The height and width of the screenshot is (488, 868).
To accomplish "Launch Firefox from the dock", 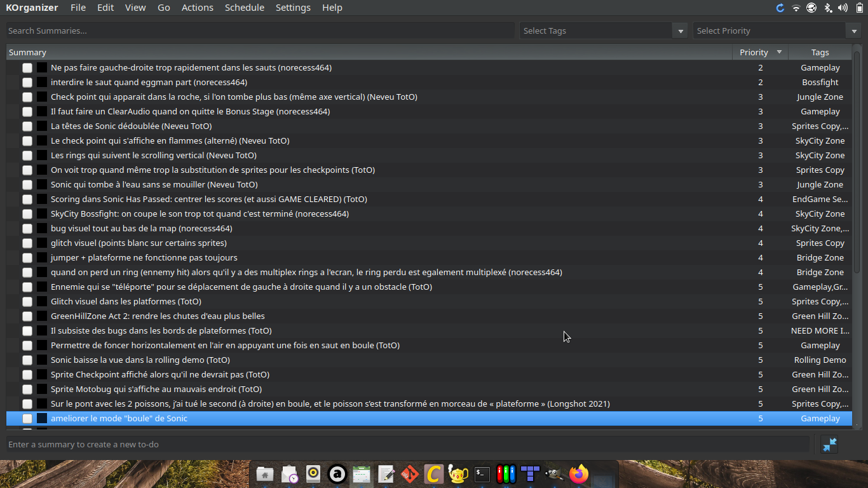I will (x=578, y=474).
